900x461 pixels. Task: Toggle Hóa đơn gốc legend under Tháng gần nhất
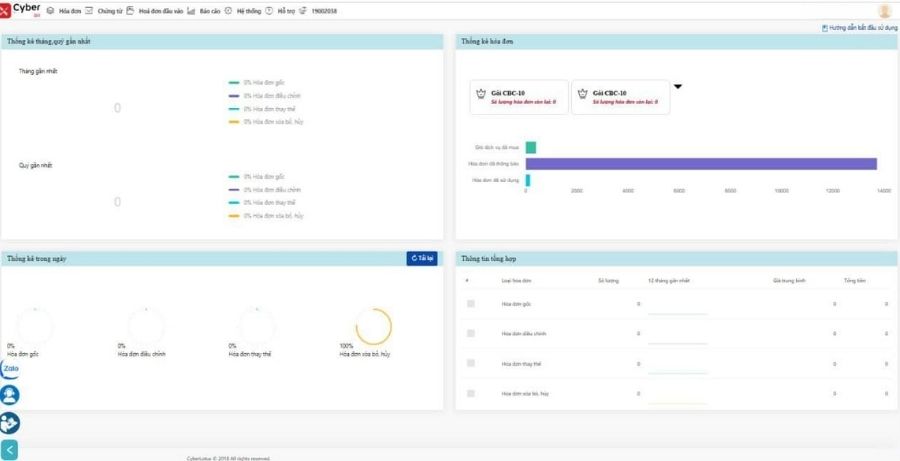pyautogui.click(x=256, y=83)
